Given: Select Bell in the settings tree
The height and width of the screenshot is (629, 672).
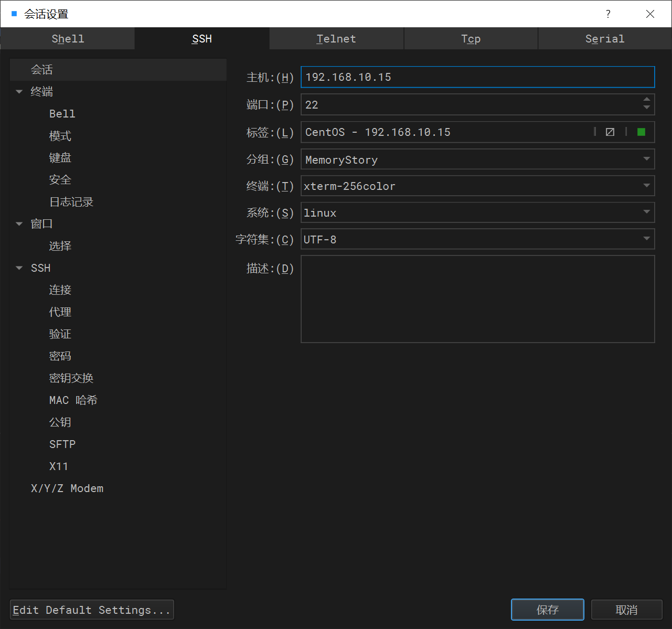Looking at the screenshot, I should (x=62, y=114).
